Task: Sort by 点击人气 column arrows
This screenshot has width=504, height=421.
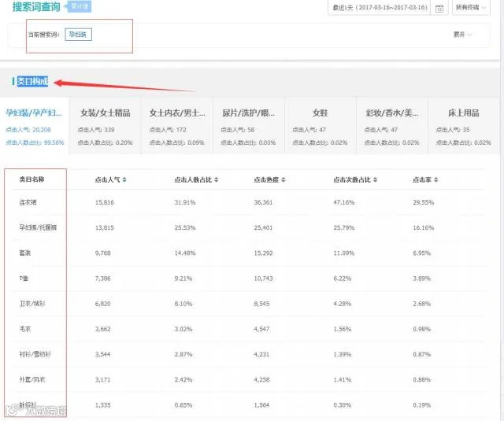Action: click(124, 180)
